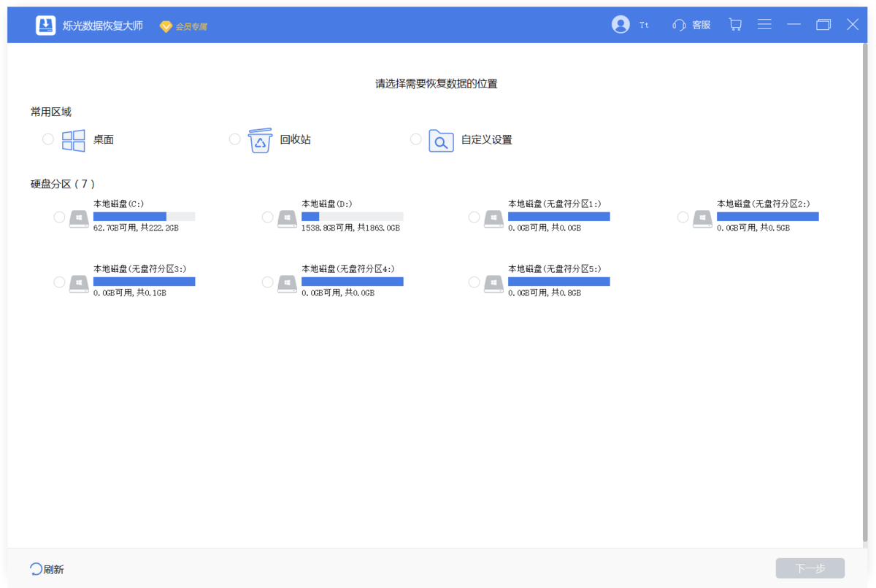The width and height of the screenshot is (876, 588).
Task: Click the user avatar icon
Action: [620, 24]
